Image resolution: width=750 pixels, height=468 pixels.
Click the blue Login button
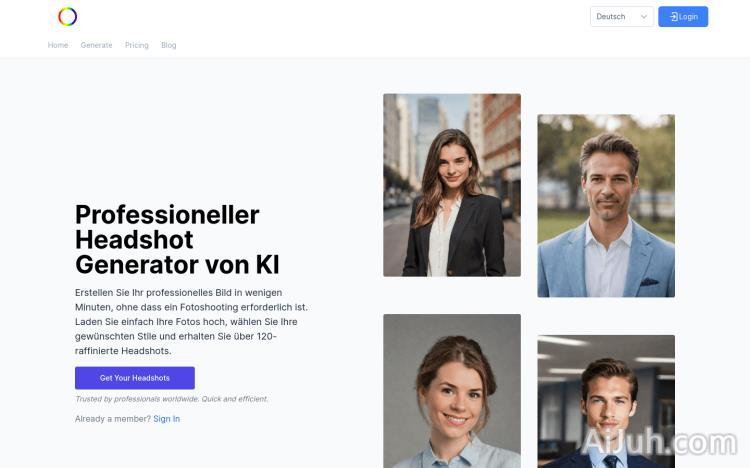[683, 17]
